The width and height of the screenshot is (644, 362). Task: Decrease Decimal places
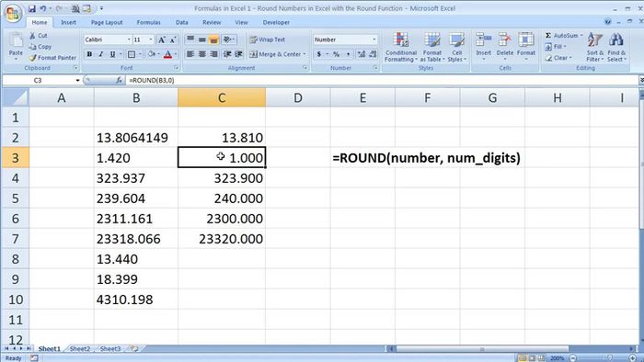(373, 54)
